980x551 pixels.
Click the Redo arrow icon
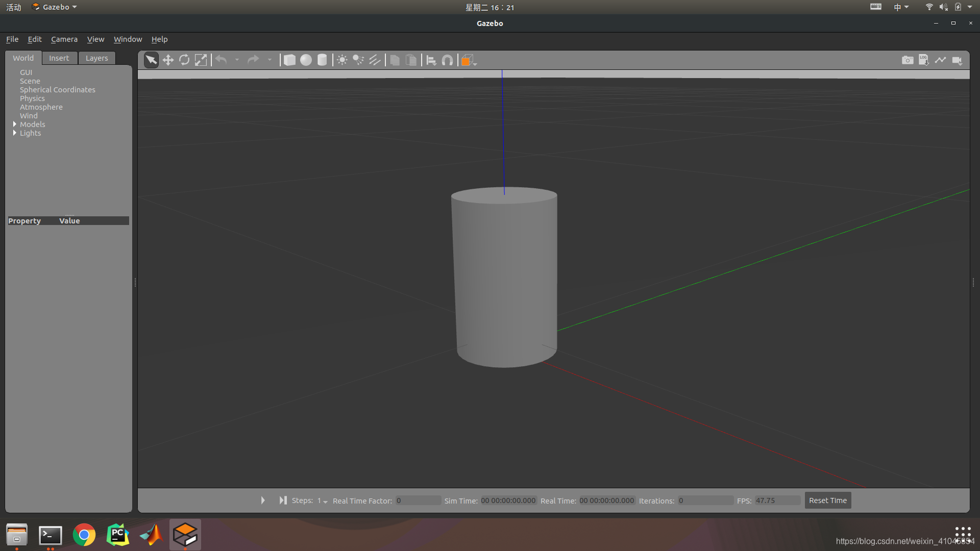[253, 60]
